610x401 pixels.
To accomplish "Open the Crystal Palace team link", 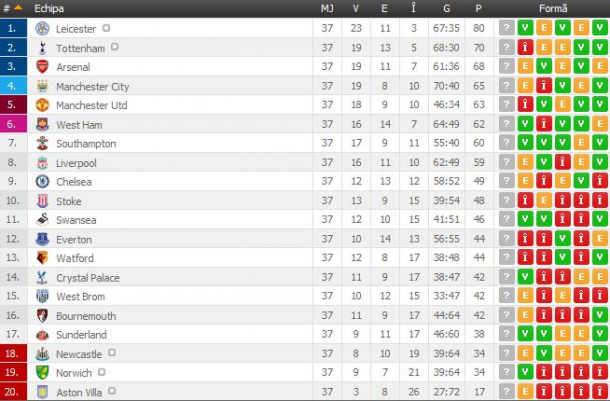I will click(x=86, y=278).
